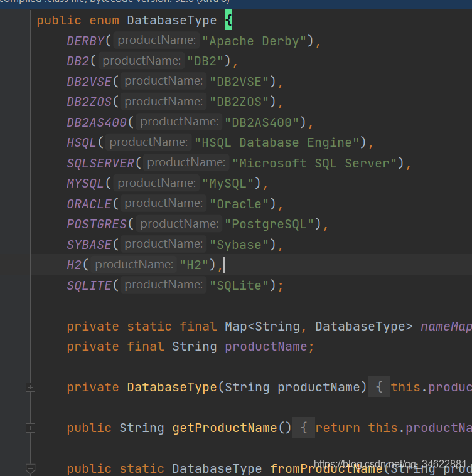Click the getProductName method name

tap(225, 428)
